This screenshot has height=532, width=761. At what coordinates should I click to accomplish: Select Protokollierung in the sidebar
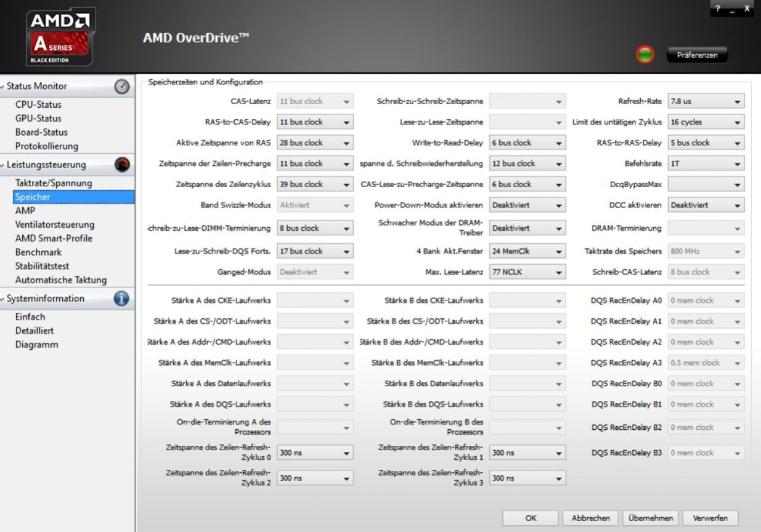coord(47,146)
